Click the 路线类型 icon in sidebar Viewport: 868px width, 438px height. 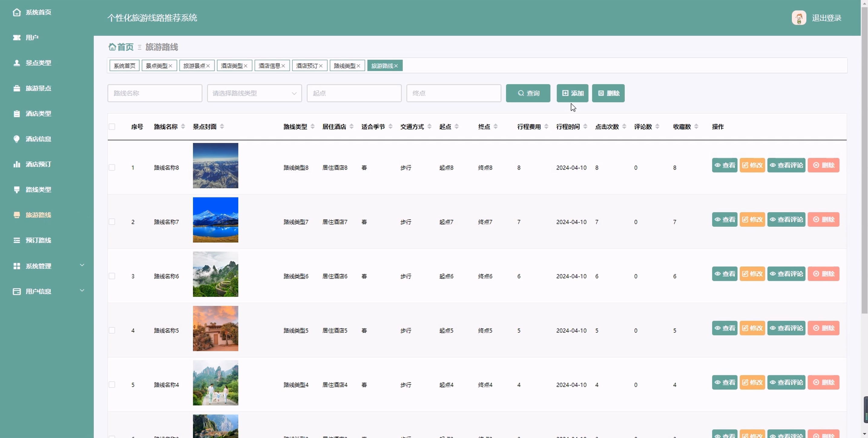pyautogui.click(x=17, y=190)
